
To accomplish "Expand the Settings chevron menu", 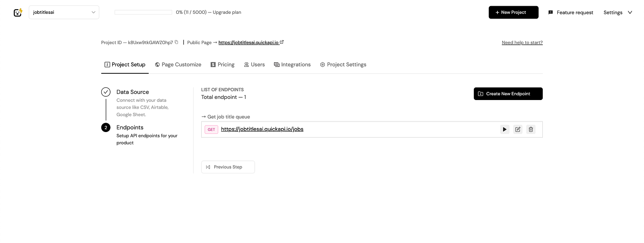I will click(x=630, y=13).
